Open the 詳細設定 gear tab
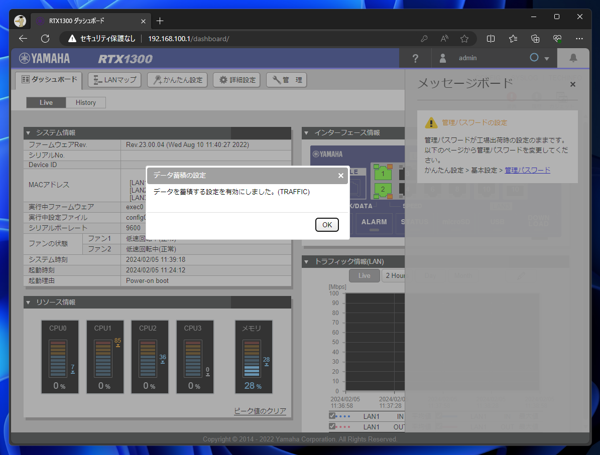600x455 pixels. 237,80
